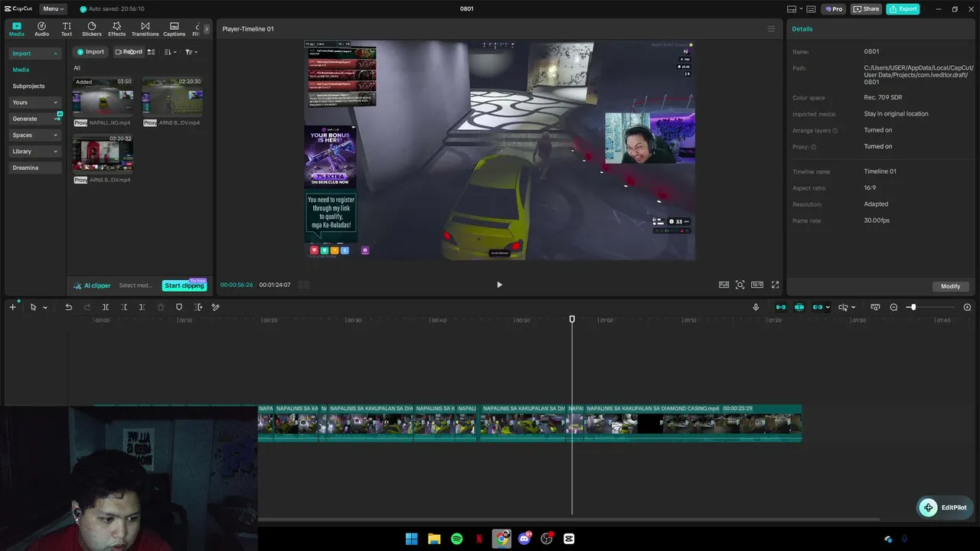Toggle main track magnet

[780, 307]
